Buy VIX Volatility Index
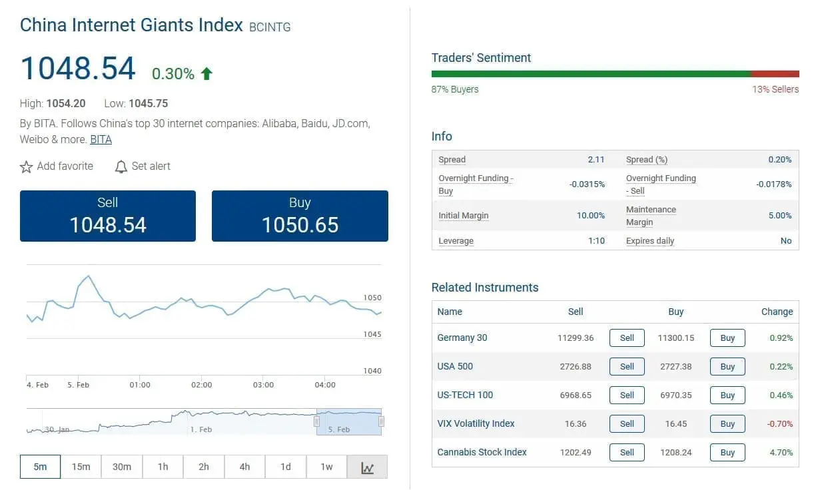This screenshot has height=504, width=826. 727,423
